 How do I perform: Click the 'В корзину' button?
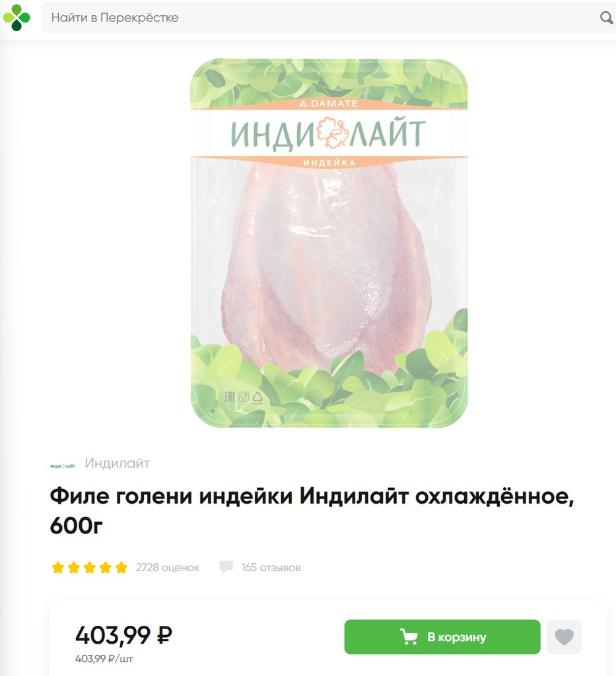coord(442,637)
